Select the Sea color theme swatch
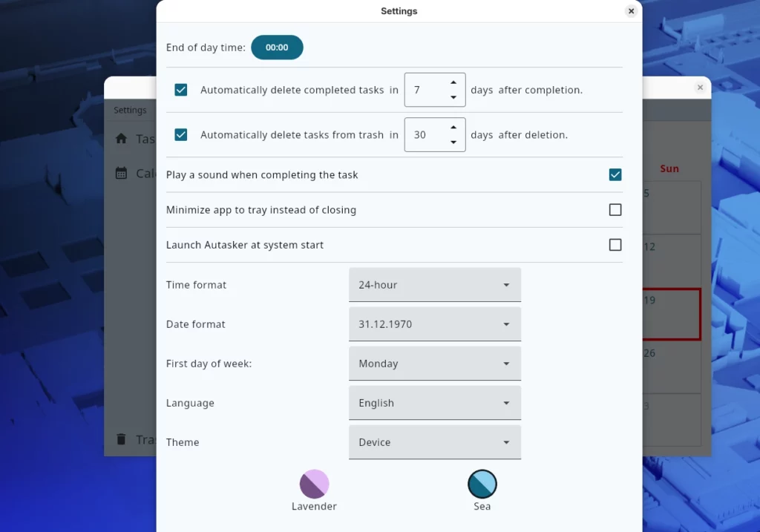The image size is (760, 532). pos(482,483)
